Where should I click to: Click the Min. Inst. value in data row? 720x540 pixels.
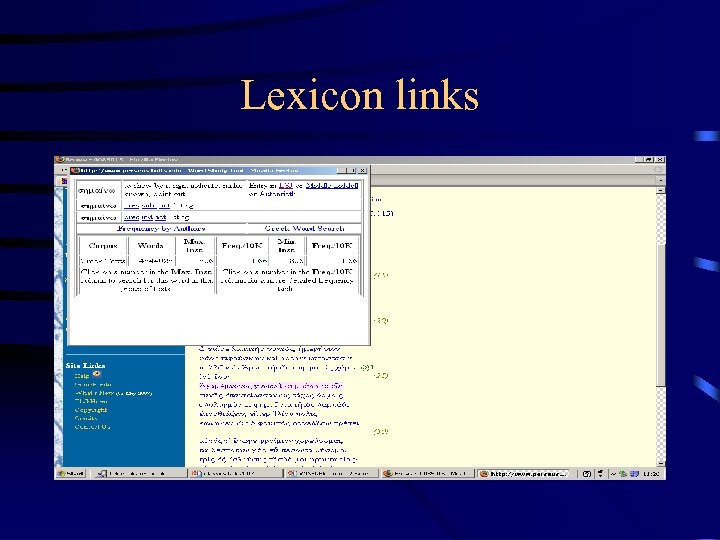[x=296, y=261]
